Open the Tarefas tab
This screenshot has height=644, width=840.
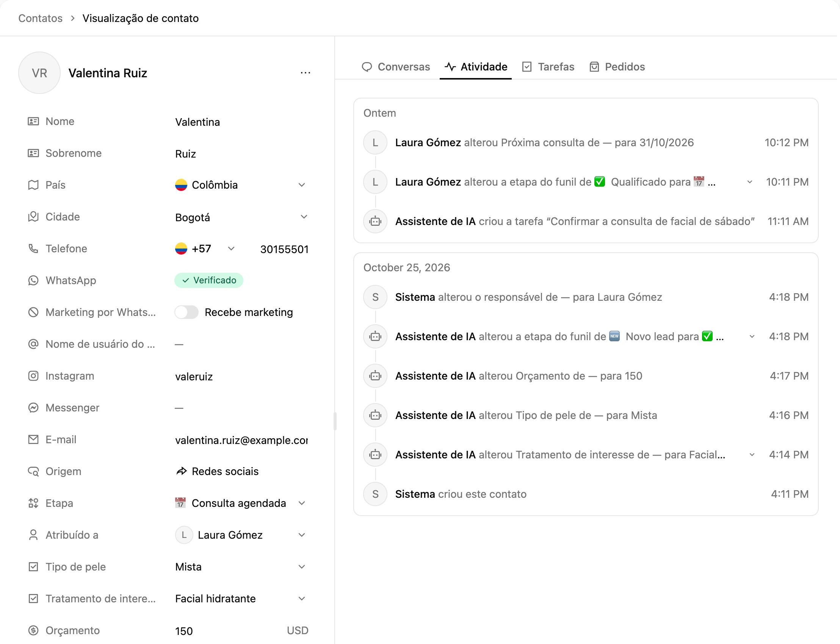point(548,67)
